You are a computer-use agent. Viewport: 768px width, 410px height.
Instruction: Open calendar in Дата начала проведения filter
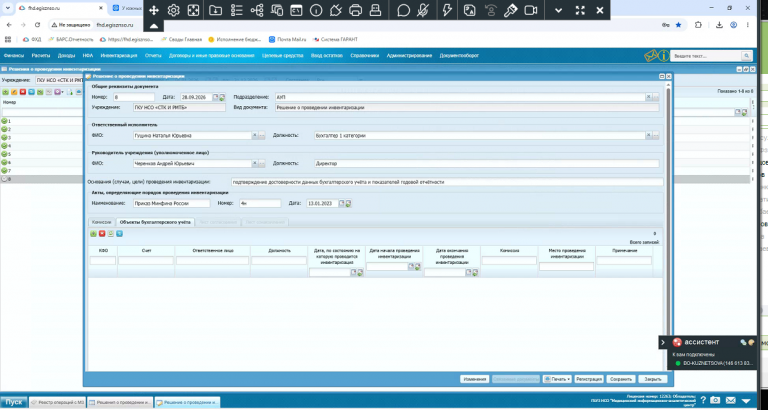[411, 267]
